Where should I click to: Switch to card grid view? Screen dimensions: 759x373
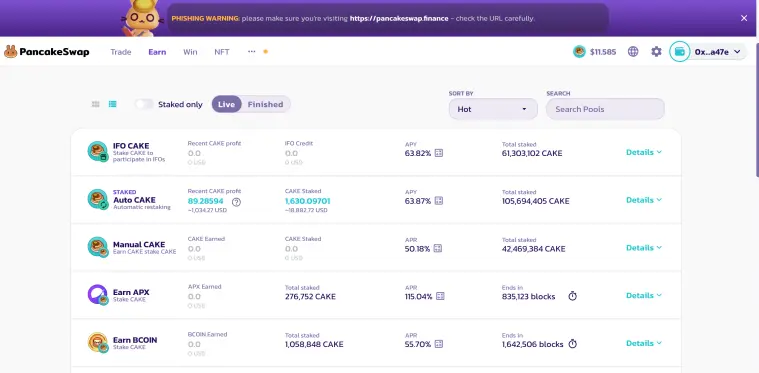[x=96, y=104]
